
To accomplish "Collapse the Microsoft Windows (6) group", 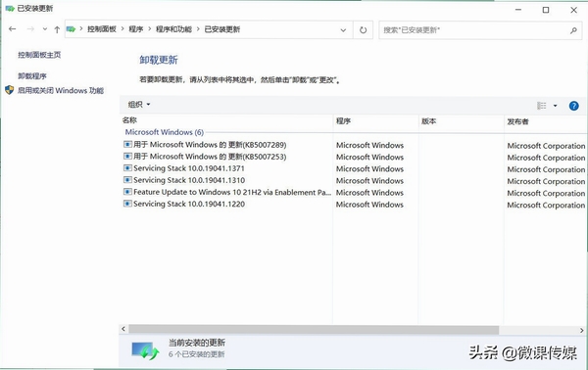I will pyautogui.click(x=165, y=132).
